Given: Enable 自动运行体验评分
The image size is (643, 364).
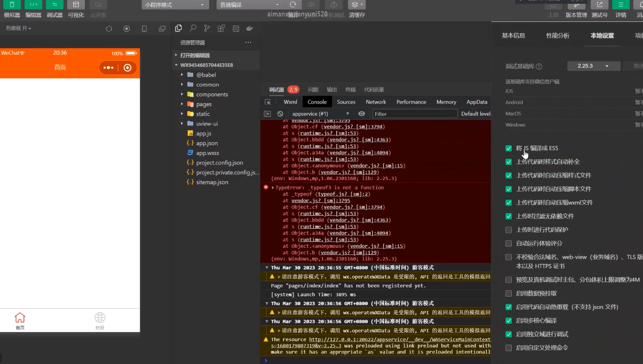Looking at the screenshot, I should coord(509,243).
